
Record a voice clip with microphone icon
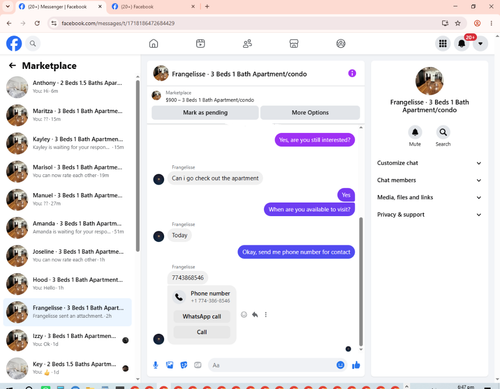tap(155, 365)
